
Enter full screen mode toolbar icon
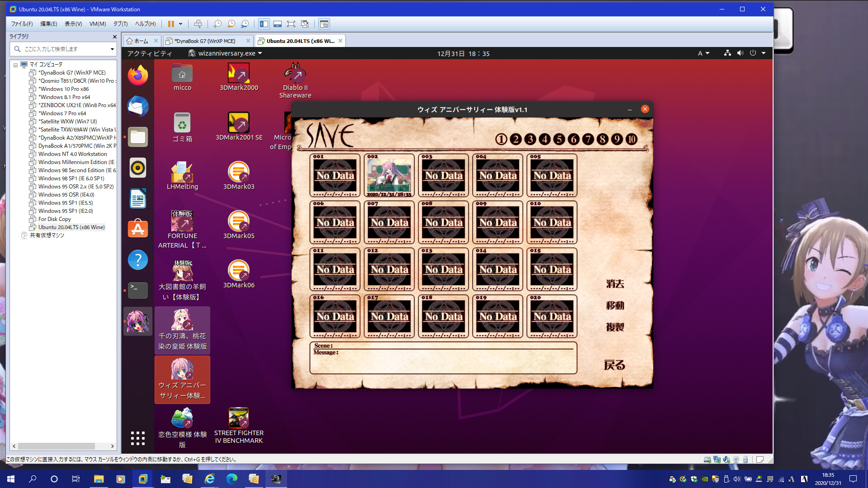(x=291, y=24)
